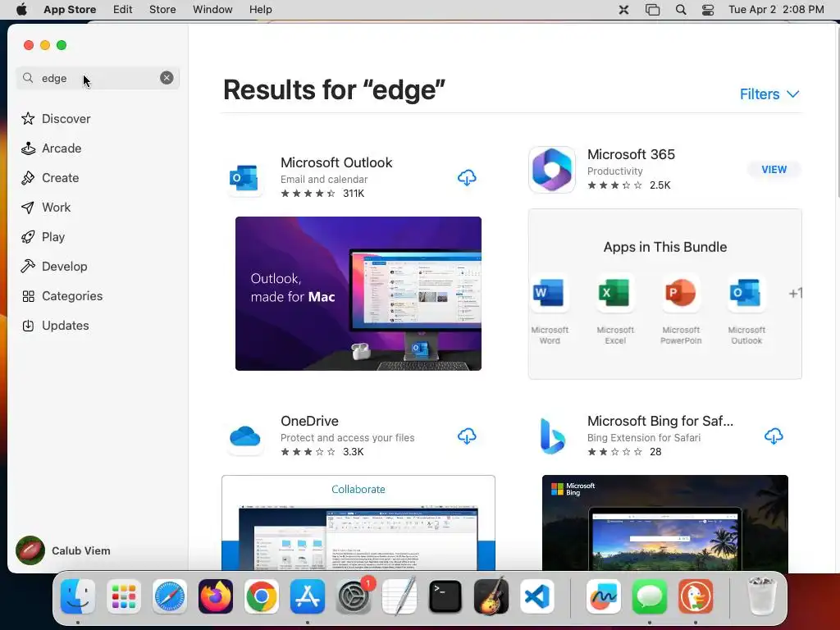This screenshot has height=630, width=840.
Task: Open TextEdit from the Dock
Action: (399, 596)
